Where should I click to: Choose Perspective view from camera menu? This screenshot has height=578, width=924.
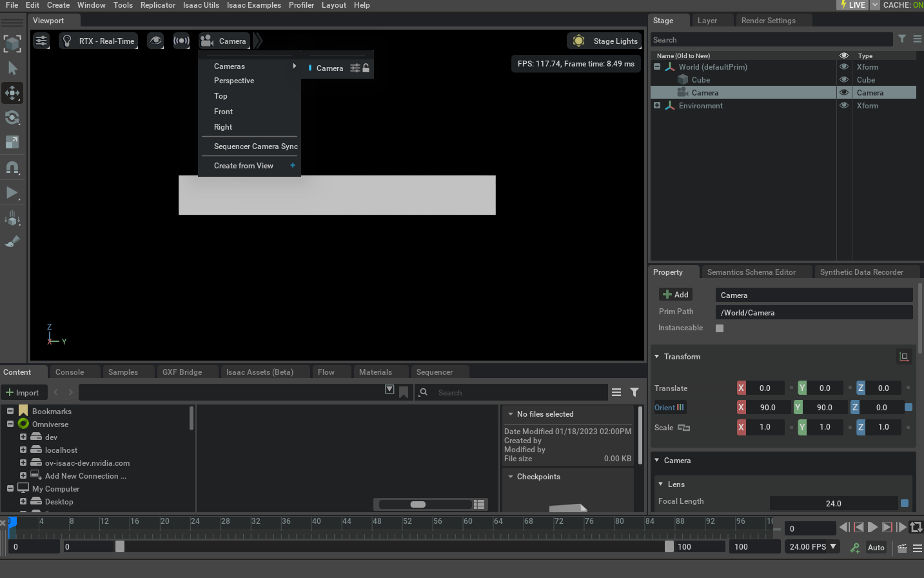[x=234, y=81]
